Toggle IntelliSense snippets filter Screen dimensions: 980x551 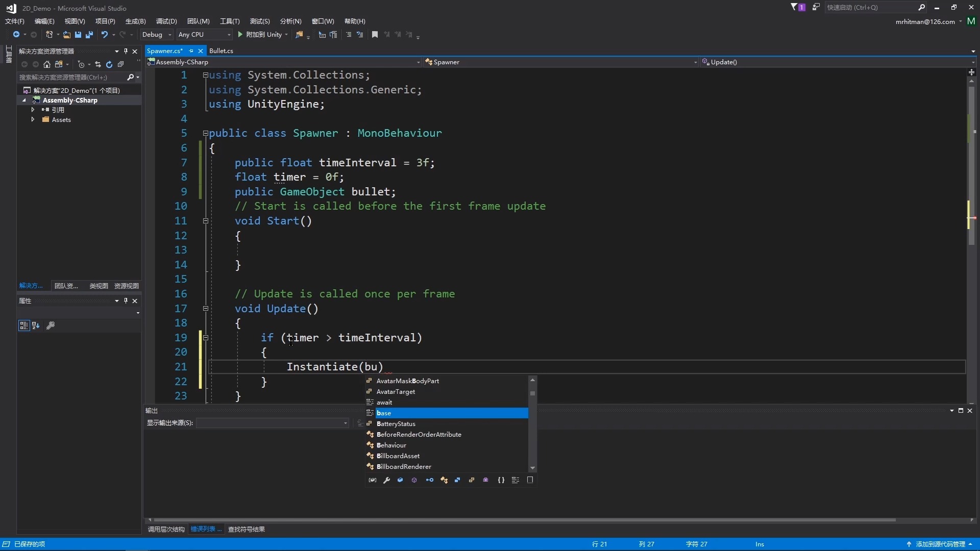click(x=530, y=480)
